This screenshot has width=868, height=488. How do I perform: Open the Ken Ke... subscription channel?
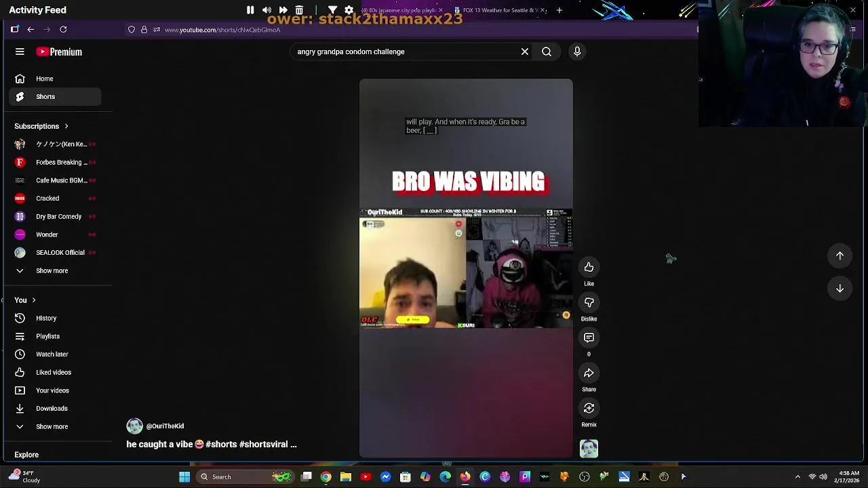tap(56, 144)
